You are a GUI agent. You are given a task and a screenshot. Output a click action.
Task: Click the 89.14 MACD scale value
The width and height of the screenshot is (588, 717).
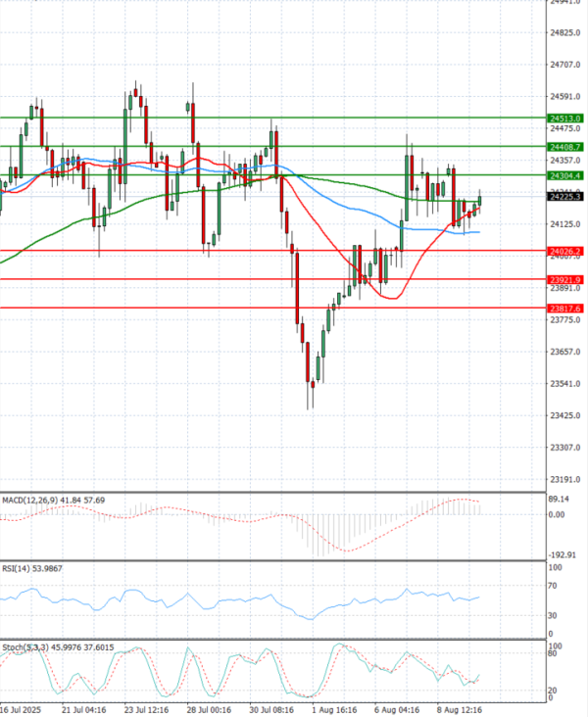coord(559,499)
